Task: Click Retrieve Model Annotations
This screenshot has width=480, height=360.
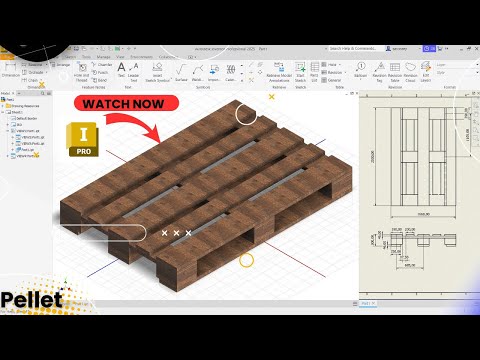Action: (279, 72)
